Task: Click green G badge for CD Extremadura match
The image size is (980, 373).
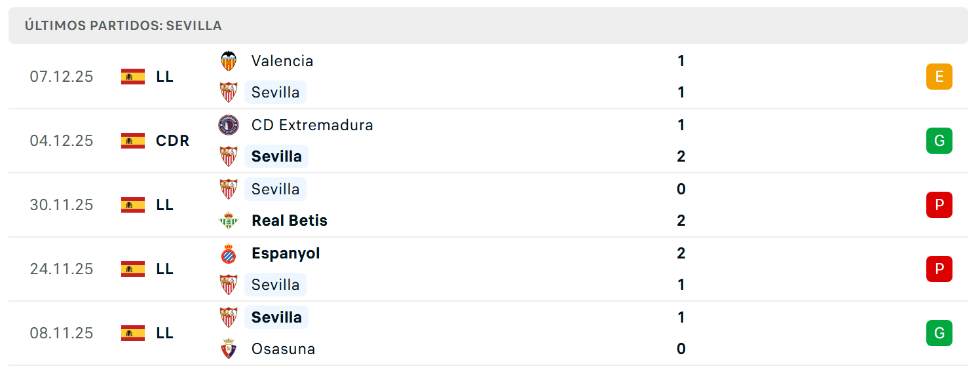Action: [x=939, y=141]
